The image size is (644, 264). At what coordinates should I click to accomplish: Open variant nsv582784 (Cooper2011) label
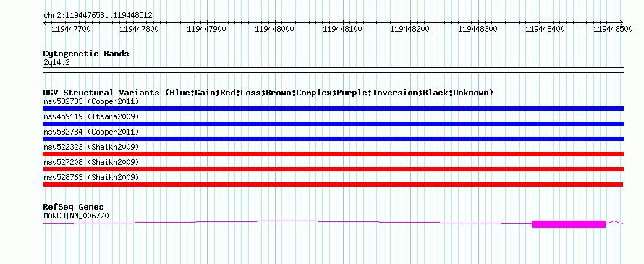click(x=91, y=132)
